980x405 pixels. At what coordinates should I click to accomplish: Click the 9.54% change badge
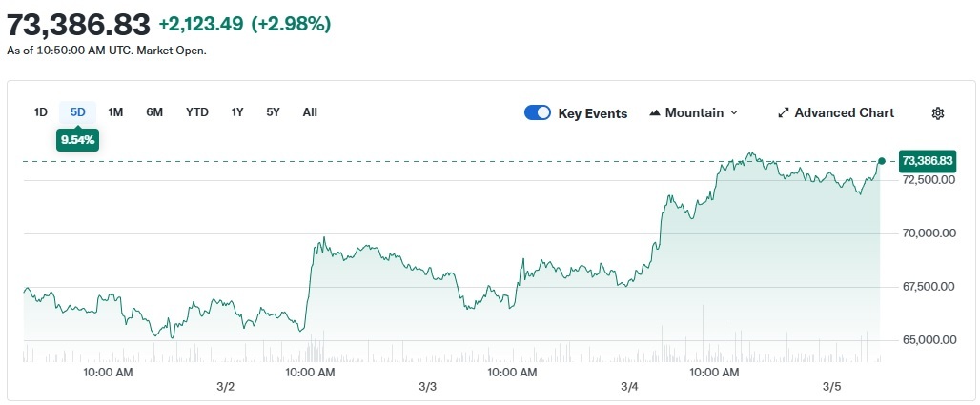tap(78, 139)
